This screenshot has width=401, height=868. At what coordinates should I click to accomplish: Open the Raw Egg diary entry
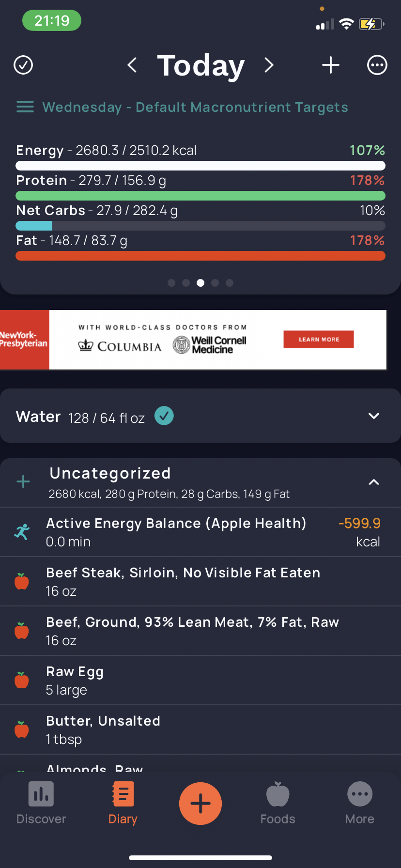coord(200,680)
